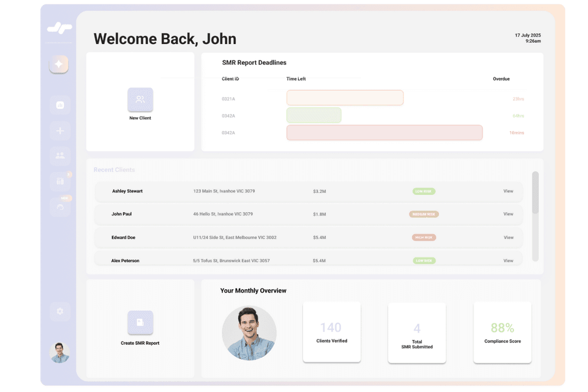Image resolution: width=588 pixels, height=392 pixels.
Task: Open the clients group icon in sidebar
Action: coord(60,156)
